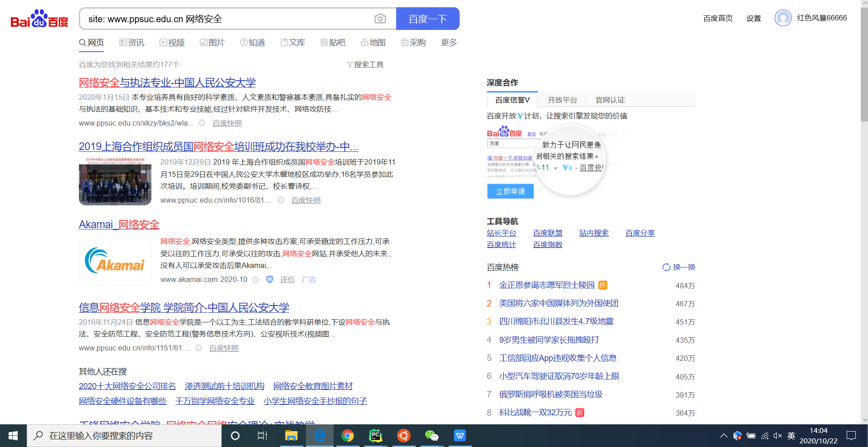
Task: Open Google Chrome from the taskbar
Action: point(348,436)
